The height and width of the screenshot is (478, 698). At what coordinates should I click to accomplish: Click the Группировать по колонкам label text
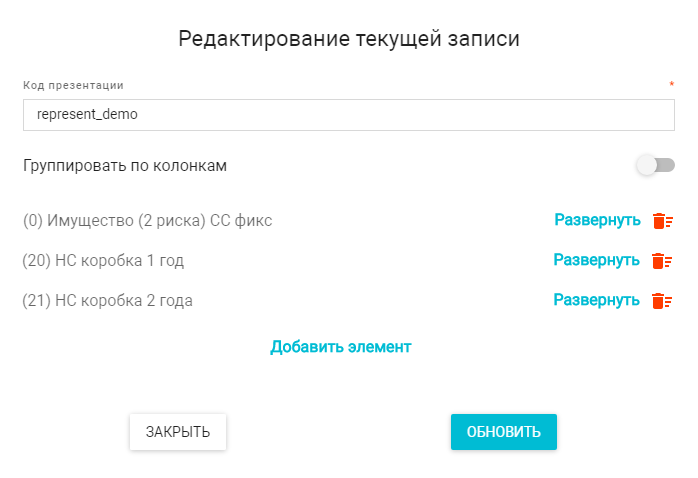(x=125, y=165)
